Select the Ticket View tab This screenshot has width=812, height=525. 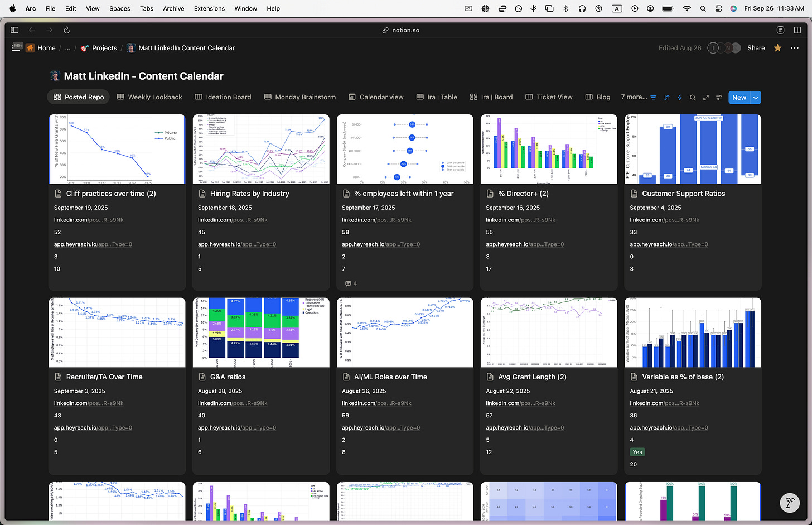tap(549, 97)
